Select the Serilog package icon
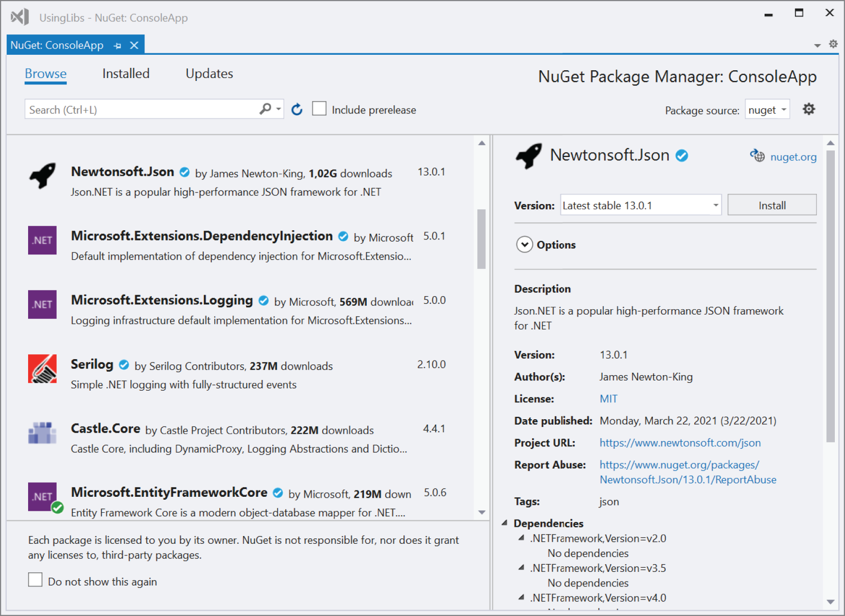 [43, 369]
